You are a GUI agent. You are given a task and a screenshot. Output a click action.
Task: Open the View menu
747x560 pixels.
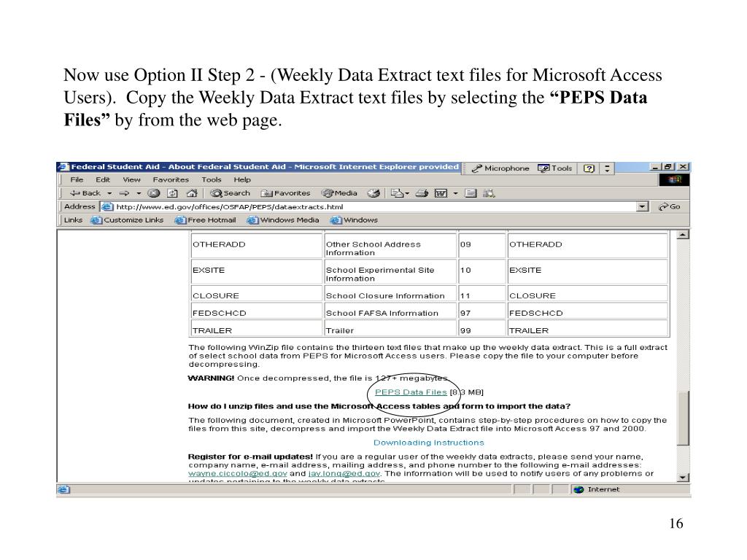point(131,180)
